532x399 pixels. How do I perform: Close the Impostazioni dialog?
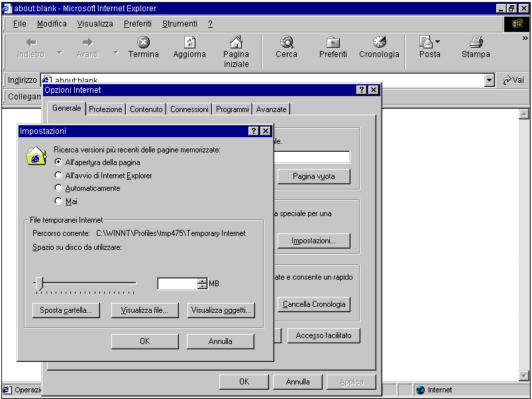pos(266,131)
